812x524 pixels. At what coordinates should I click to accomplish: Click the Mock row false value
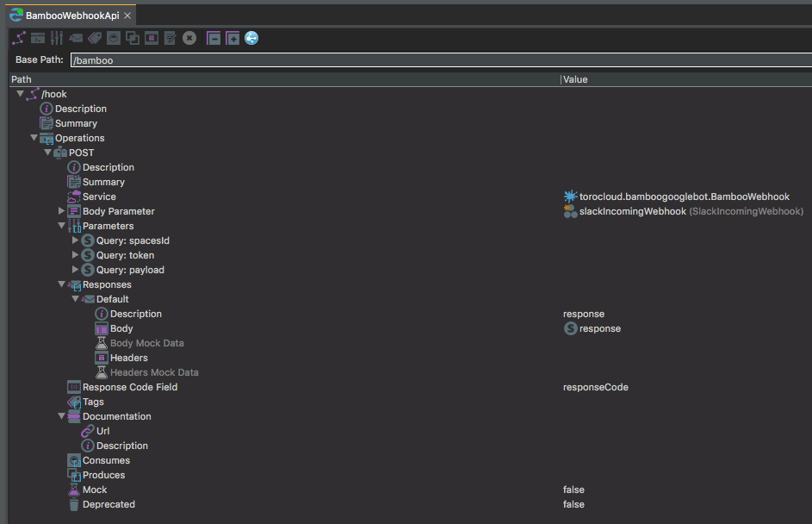(573, 490)
